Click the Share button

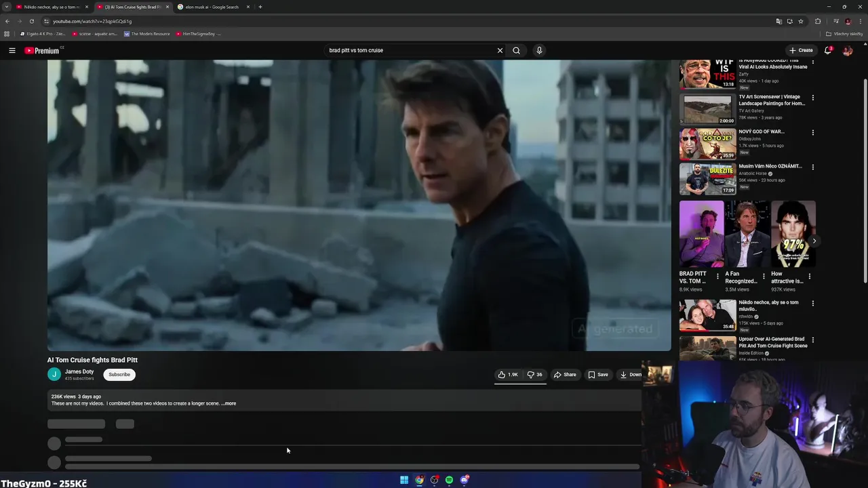565,374
